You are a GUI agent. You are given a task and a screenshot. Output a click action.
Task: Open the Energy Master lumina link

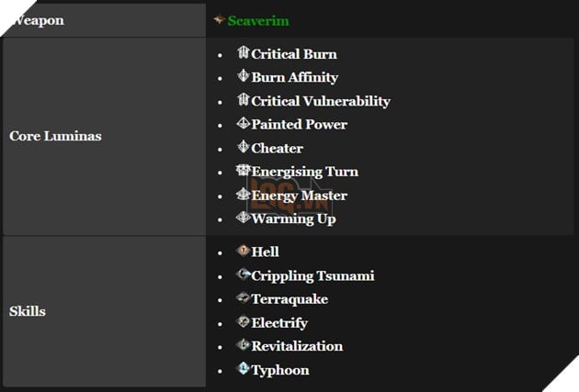click(x=299, y=196)
